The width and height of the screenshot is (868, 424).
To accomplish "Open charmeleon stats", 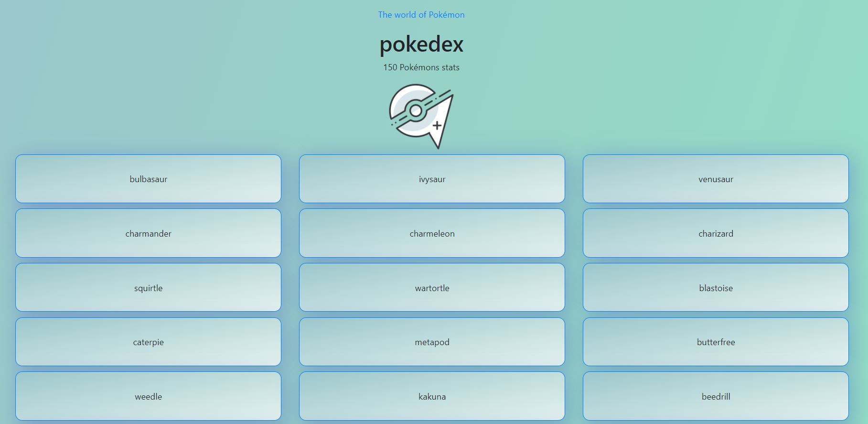I will (x=432, y=233).
